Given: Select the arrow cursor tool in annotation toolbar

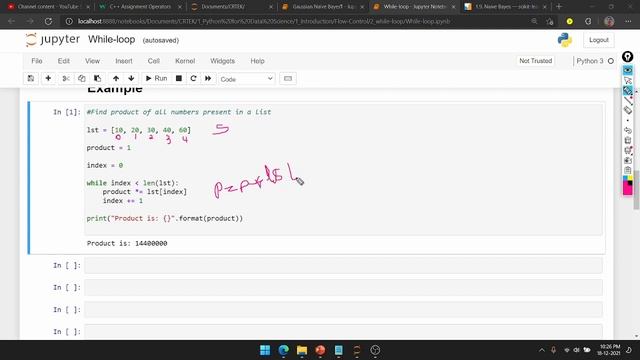Looking at the screenshot, I should (x=628, y=80).
